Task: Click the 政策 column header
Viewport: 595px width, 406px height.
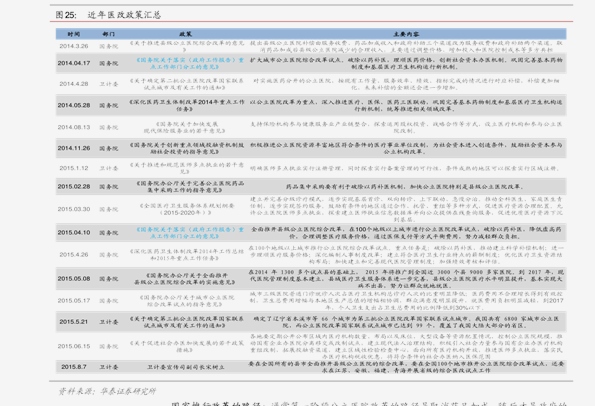Action: point(185,34)
